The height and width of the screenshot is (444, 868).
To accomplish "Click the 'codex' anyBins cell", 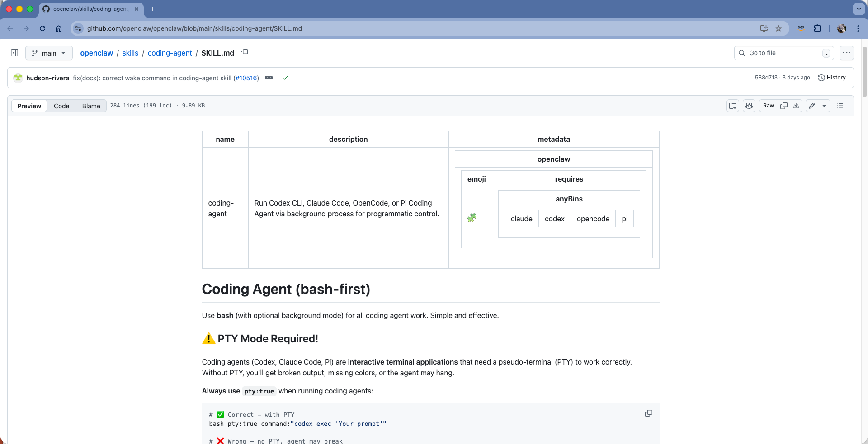I will tap(554, 219).
